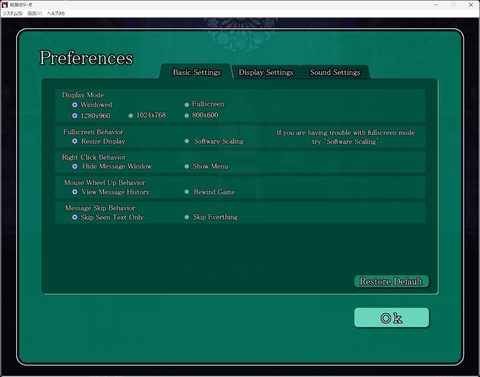
Task: Switch to the Display Settings tab
Action: 266,72
